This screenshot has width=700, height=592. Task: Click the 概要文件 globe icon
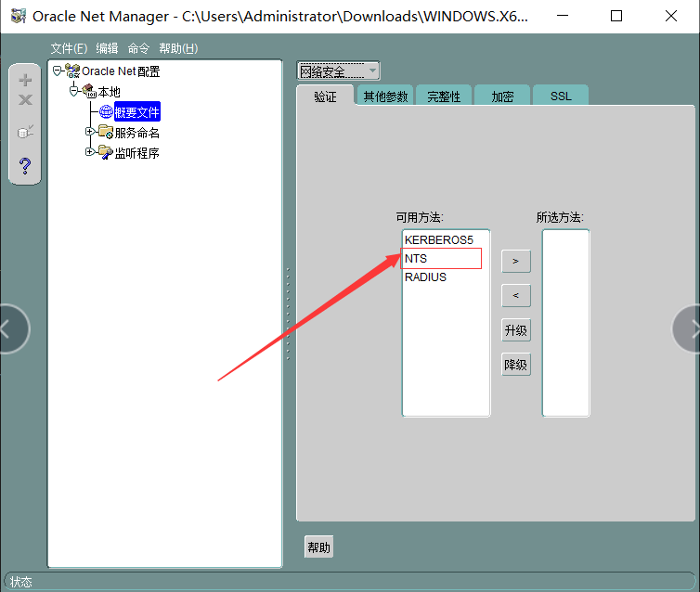(106, 111)
